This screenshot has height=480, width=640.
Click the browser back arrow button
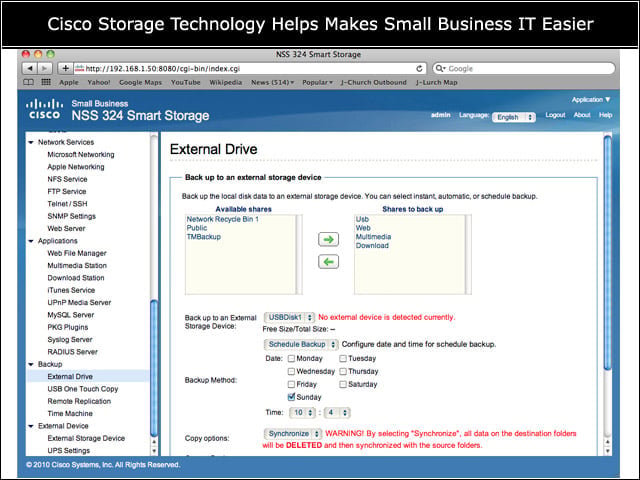pyautogui.click(x=30, y=68)
